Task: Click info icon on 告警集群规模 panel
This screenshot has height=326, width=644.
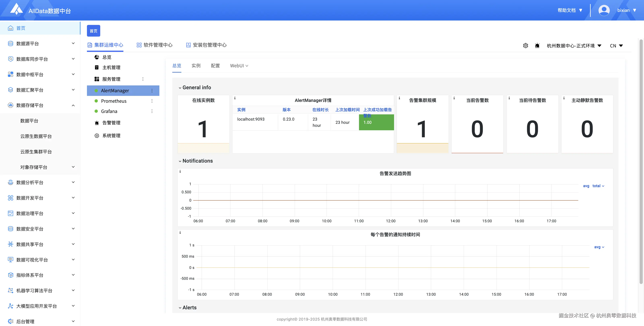Action: coord(399,98)
